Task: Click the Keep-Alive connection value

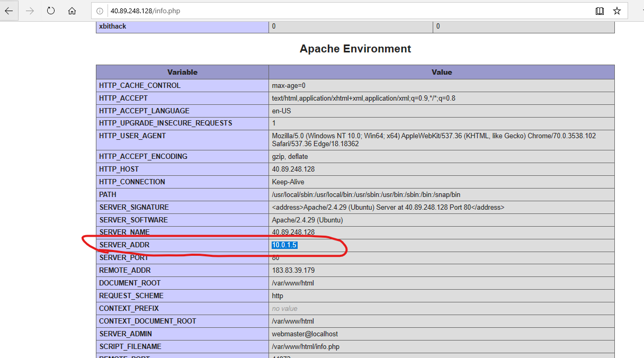Action: 288,182
